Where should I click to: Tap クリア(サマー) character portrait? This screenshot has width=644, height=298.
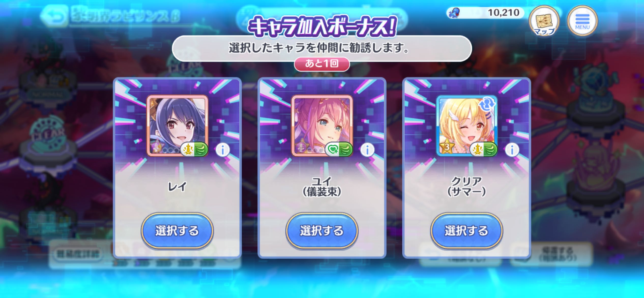[x=467, y=126]
